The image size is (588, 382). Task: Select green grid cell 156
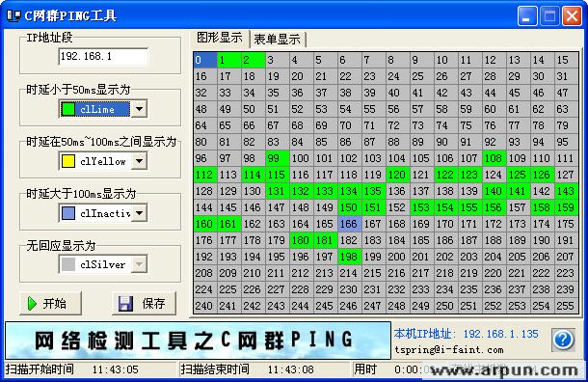[494, 207]
